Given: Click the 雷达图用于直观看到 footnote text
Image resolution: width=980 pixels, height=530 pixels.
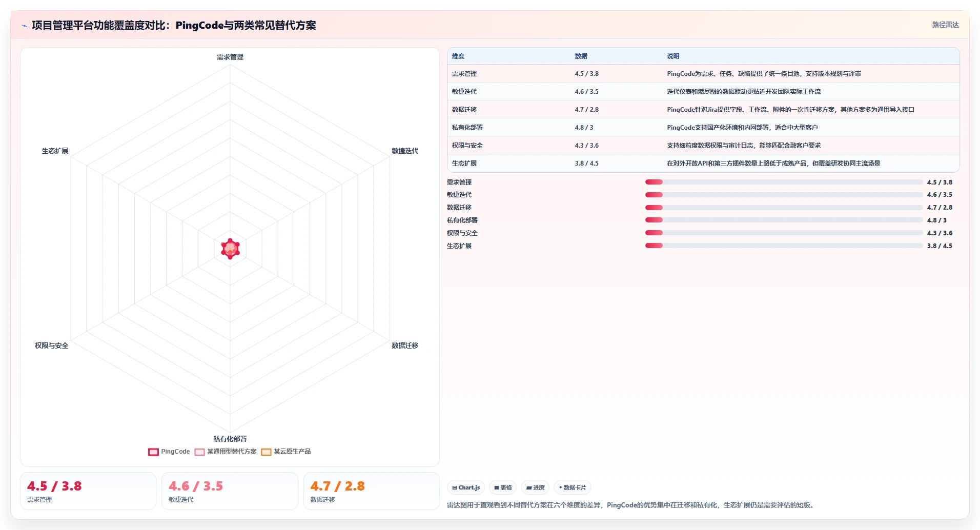Looking at the screenshot, I should [x=631, y=505].
